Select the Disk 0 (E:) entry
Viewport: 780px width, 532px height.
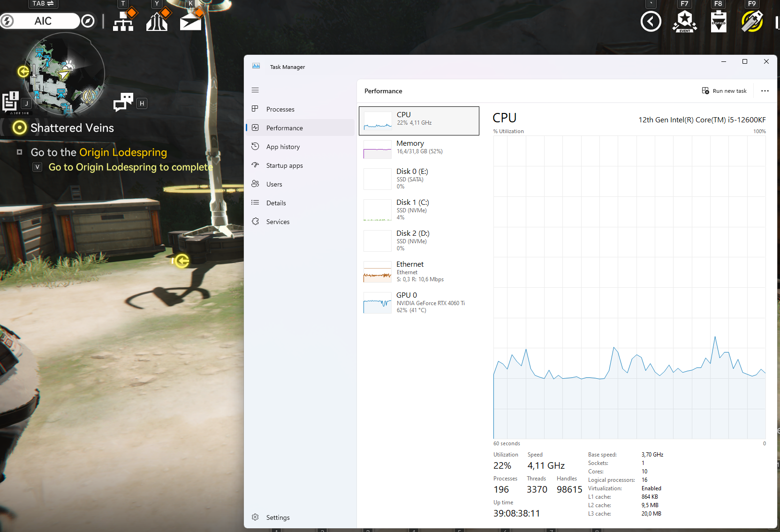(x=419, y=179)
